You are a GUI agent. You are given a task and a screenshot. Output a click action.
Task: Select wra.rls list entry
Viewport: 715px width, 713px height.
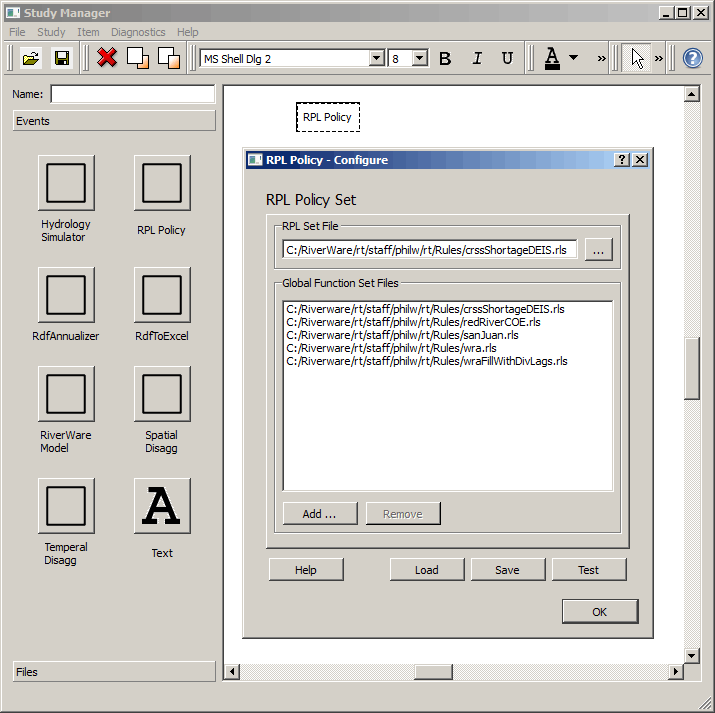pos(391,348)
